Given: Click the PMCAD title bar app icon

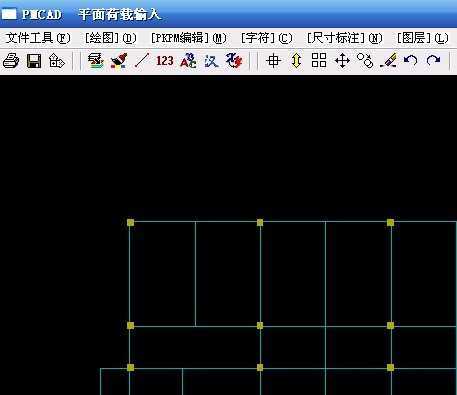Looking at the screenshot, I should pyautogui.click(x=9, y=14).
